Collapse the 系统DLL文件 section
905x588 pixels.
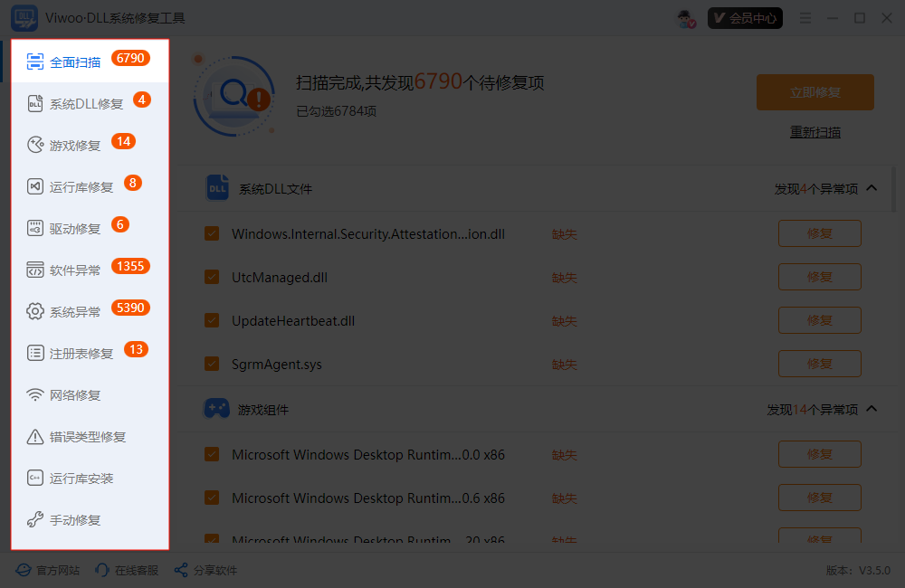[x=872, y=188]
